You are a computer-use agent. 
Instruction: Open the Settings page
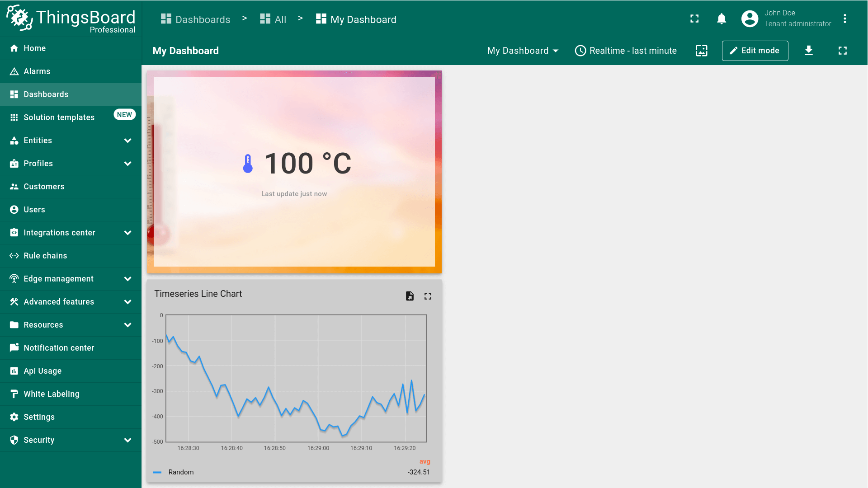pyautogui.click(x=71, y=417)
